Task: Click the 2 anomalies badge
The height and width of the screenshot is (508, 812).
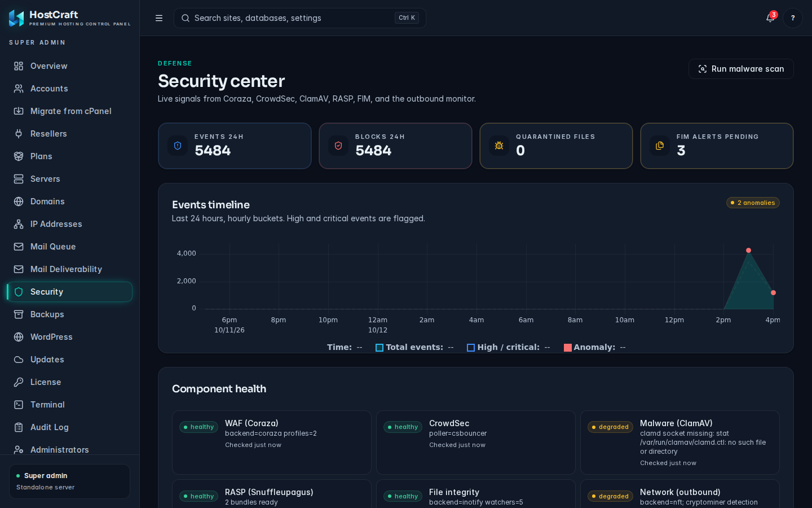Action: [x=753, y=203]
